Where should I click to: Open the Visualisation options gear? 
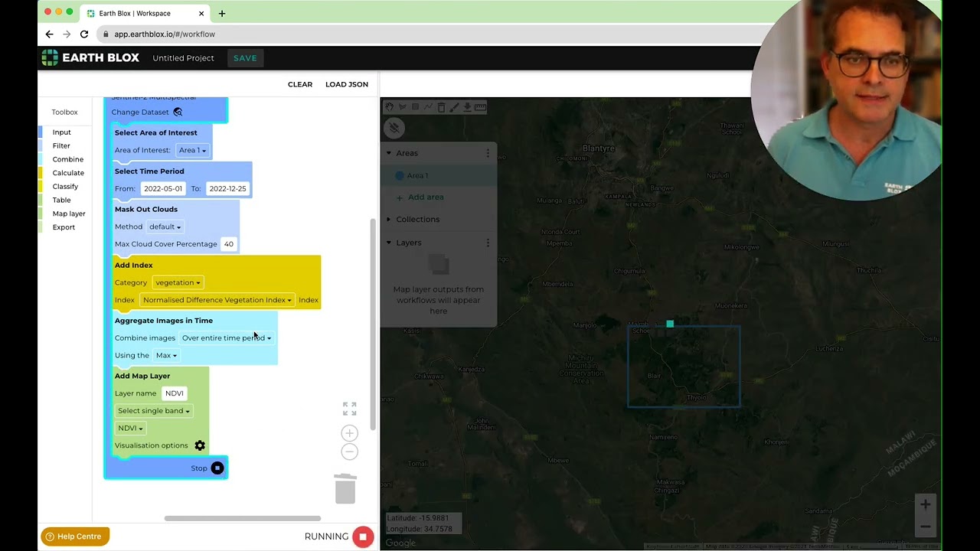click(200, 445)
